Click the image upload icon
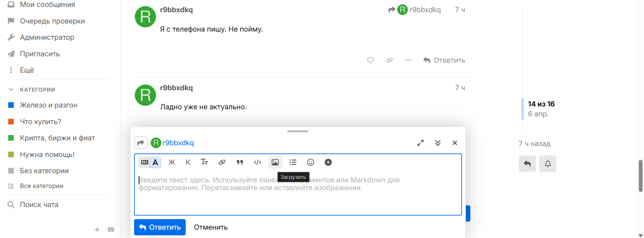The height and width of the screenshot is (238, 644). (275, 162)
